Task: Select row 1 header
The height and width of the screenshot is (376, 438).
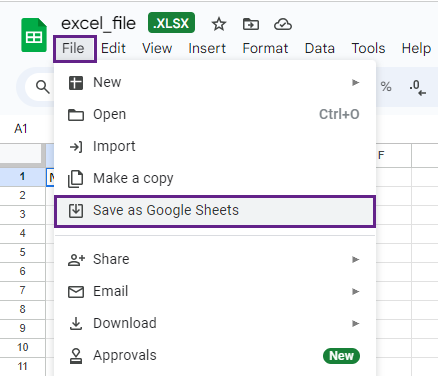Action: [x=22, y=176]
